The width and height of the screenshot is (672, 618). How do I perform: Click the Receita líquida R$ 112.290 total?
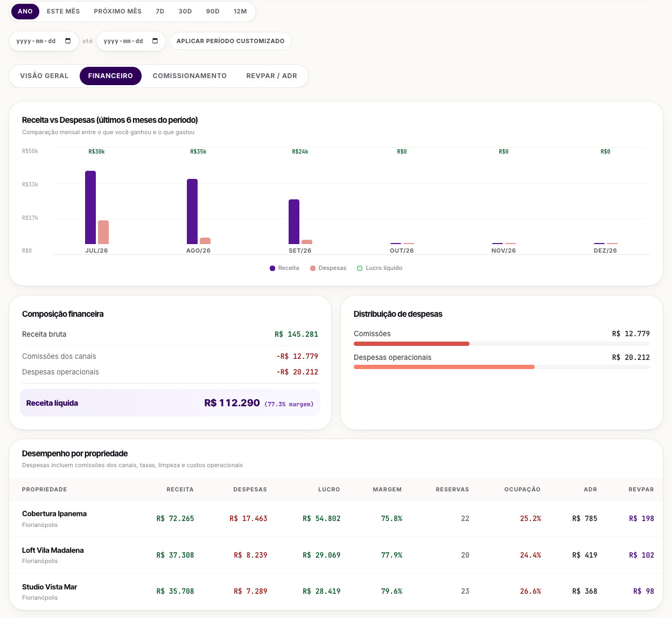[x=232, y=403]
